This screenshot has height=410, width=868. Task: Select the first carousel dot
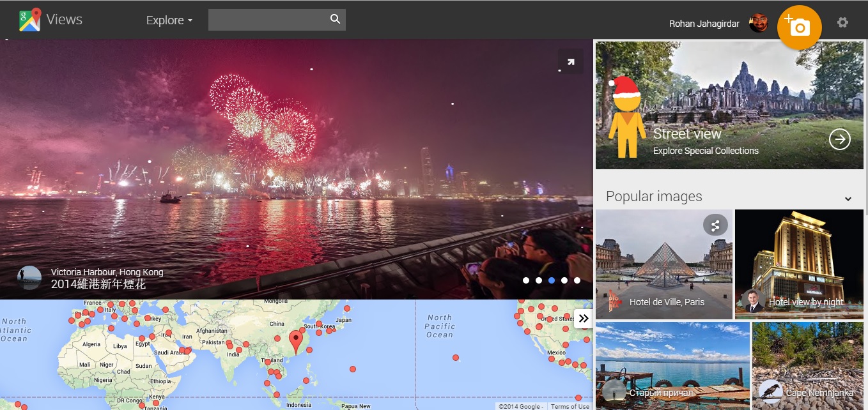click(x=526, y=280)
